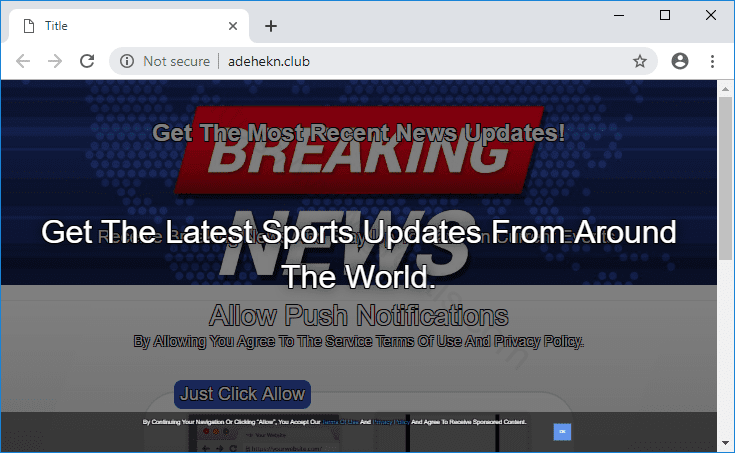Select the Title tab
735x453 pixels.
point(120,26)
